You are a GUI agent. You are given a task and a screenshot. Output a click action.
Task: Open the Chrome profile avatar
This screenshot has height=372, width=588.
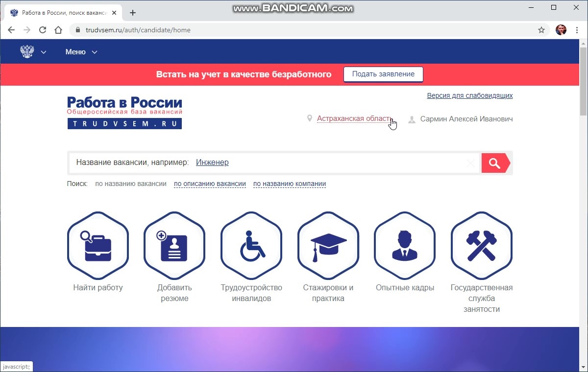point(561,30)
